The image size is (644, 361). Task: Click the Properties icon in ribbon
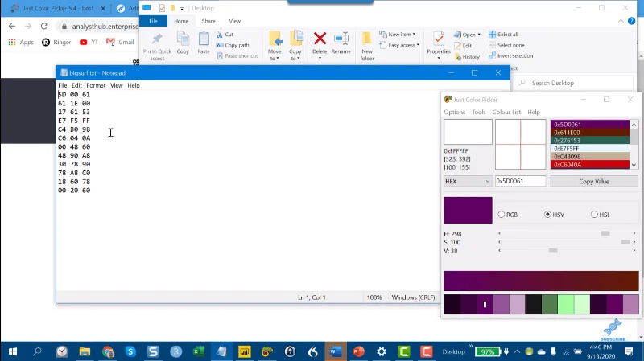pyautogui.click(x=438, y=39)
